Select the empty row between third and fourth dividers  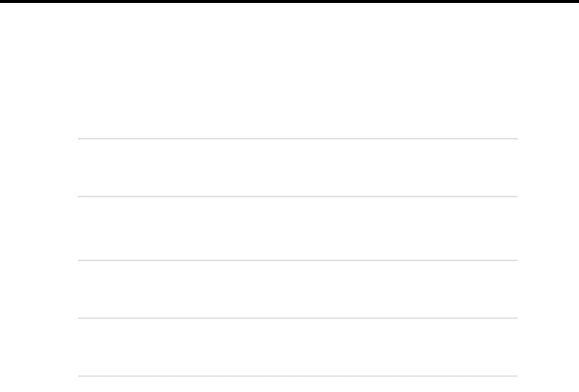(x=297, y=289)
